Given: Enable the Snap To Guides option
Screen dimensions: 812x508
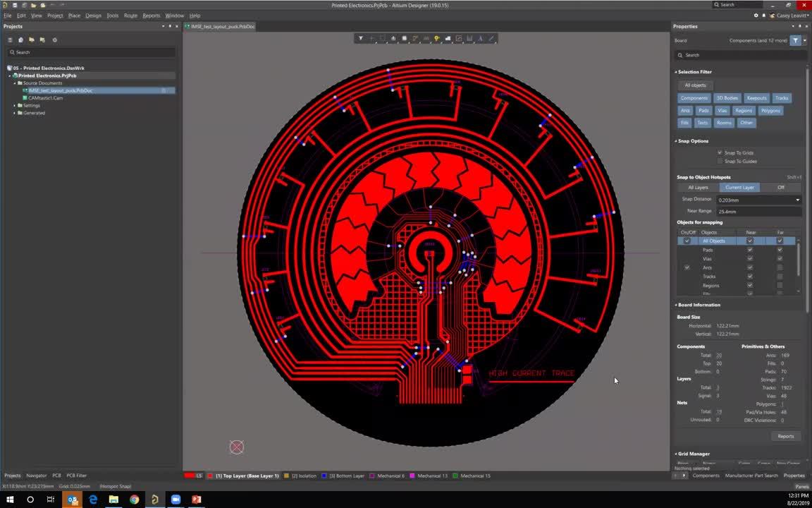Looking at the screenshot, I should click(720, 161).
